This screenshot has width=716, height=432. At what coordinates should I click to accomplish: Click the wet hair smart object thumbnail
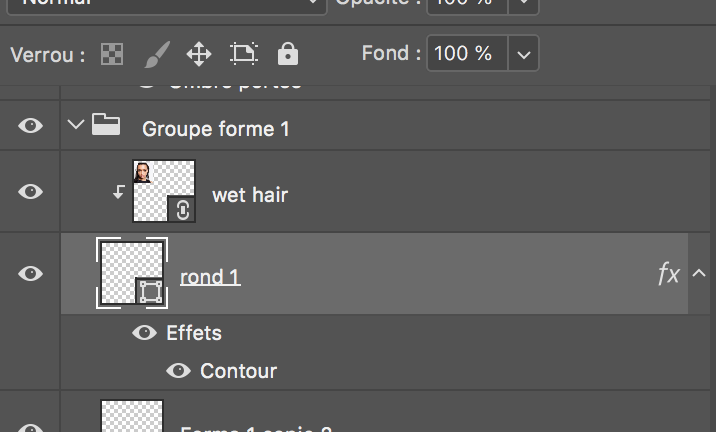point(163,191)
